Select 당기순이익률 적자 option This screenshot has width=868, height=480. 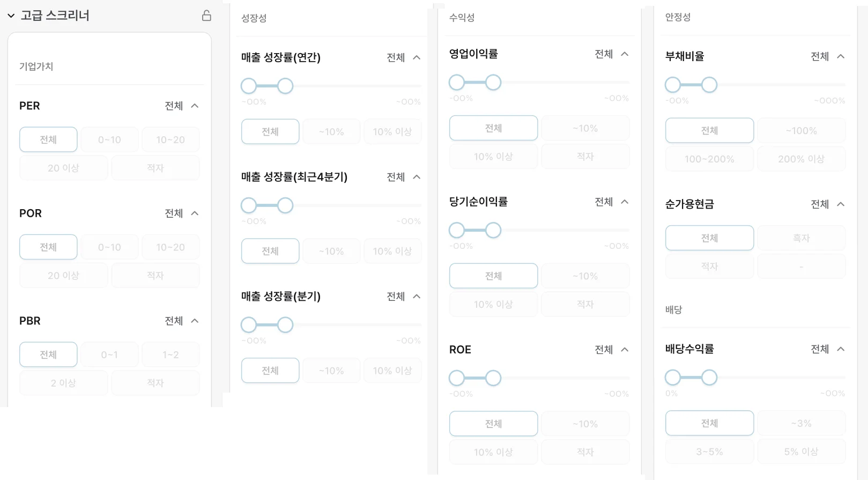(585, 305)
